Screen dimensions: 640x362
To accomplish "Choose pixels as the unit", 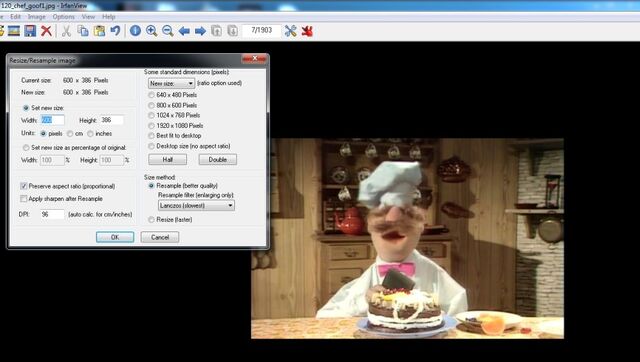I will [x=43, y=134].
